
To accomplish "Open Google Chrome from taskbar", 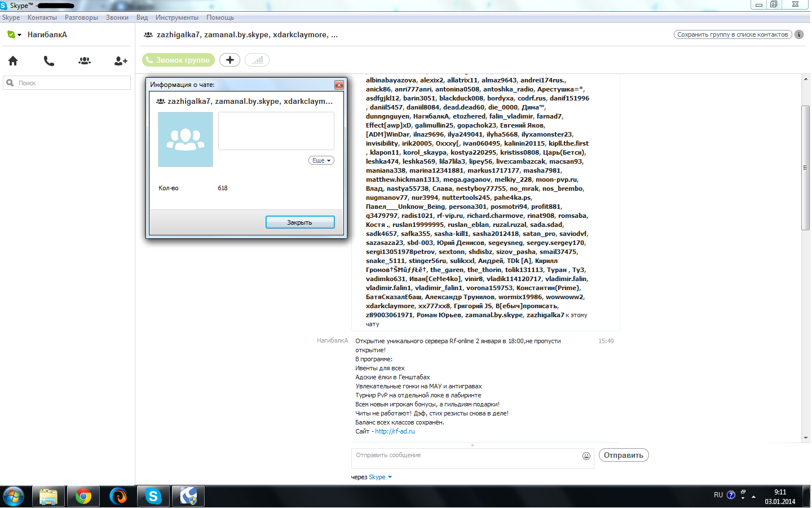I will click(x=83, y=497).
